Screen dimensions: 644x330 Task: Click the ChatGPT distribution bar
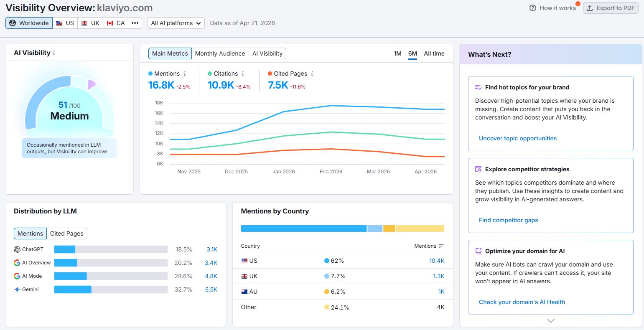click(x=111, y=249)
